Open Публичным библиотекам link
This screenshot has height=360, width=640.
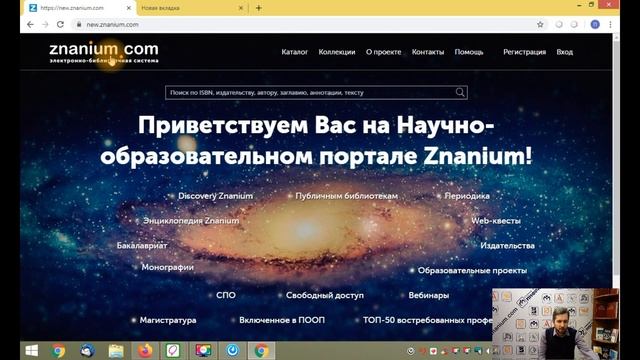click(347, 196)
